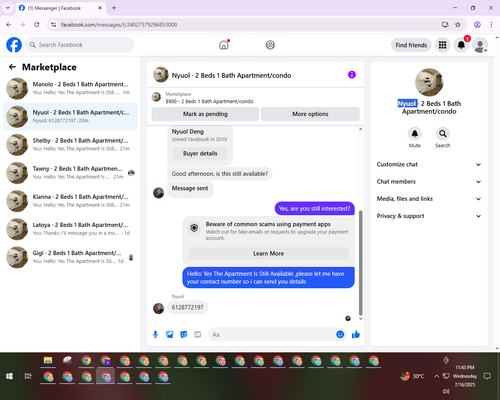Mute the conversation using the bell icon
The image size is (500, 400).
pos(414,134)
